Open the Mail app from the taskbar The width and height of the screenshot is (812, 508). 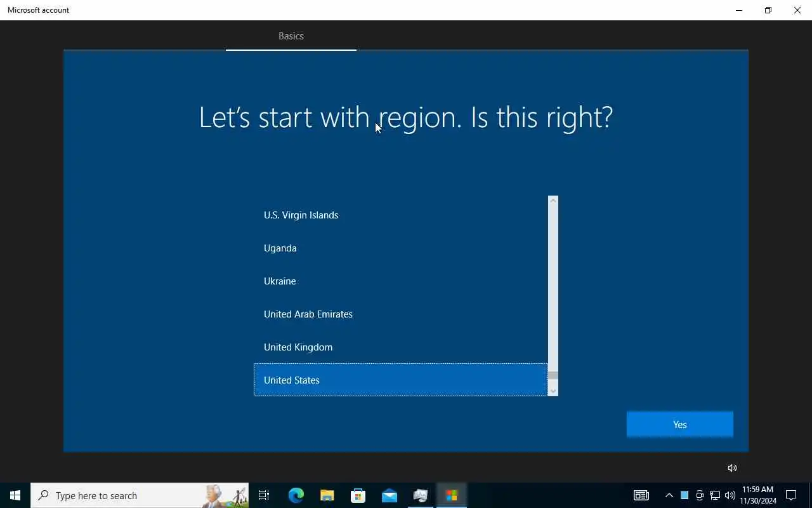(390, 495)
